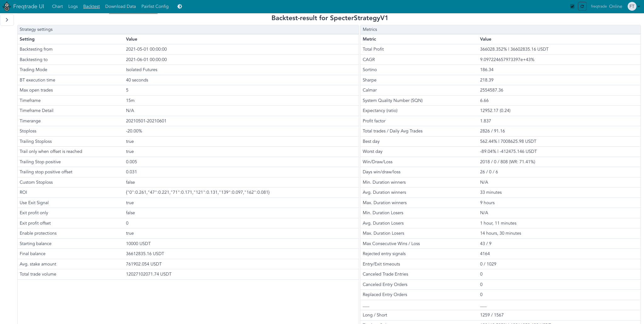Click the freqtrade bot name label
The width and height of the screenshot is (644, 324).
(x=599, y=7)
